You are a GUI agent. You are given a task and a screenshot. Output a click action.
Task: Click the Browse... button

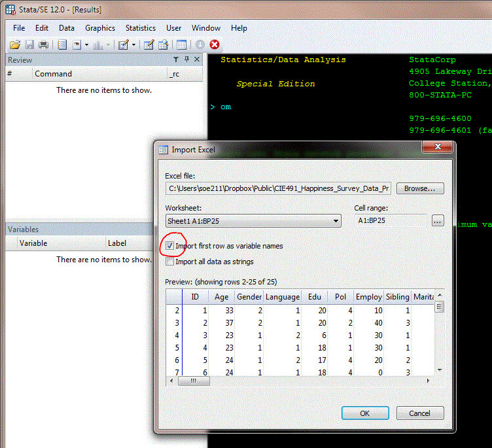pyautogui.click(x=420, y=188)
